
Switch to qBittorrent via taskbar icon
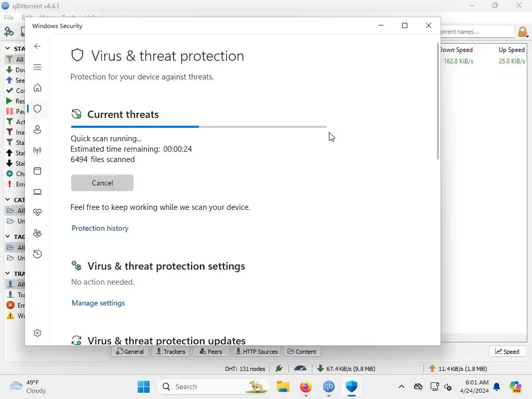[x=329, y=387]
